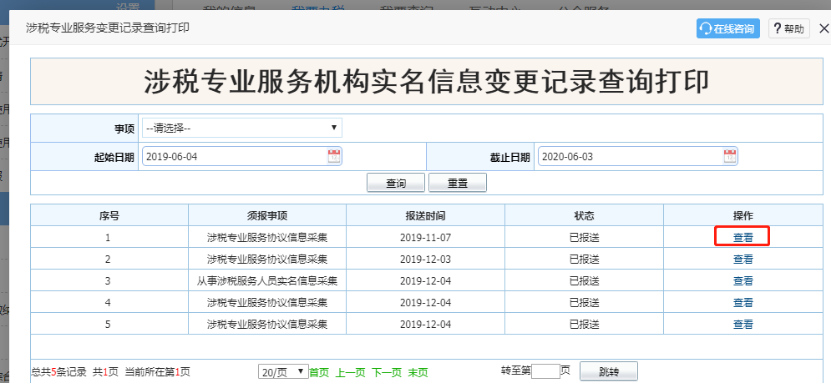Click 查看 link in row 2
The width and height of the screenshot is (831, 384).
(742, 260)
